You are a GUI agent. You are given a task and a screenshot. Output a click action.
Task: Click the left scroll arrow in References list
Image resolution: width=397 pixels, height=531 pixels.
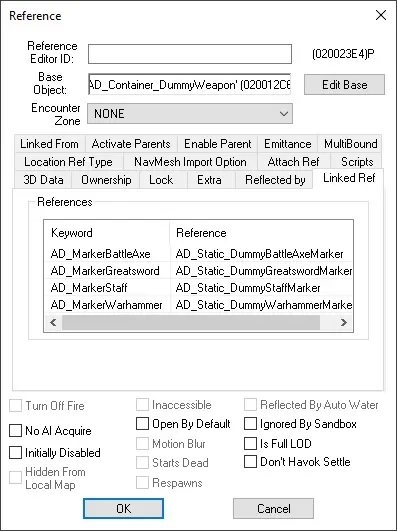pyautogui.click(x=53, y=322)
